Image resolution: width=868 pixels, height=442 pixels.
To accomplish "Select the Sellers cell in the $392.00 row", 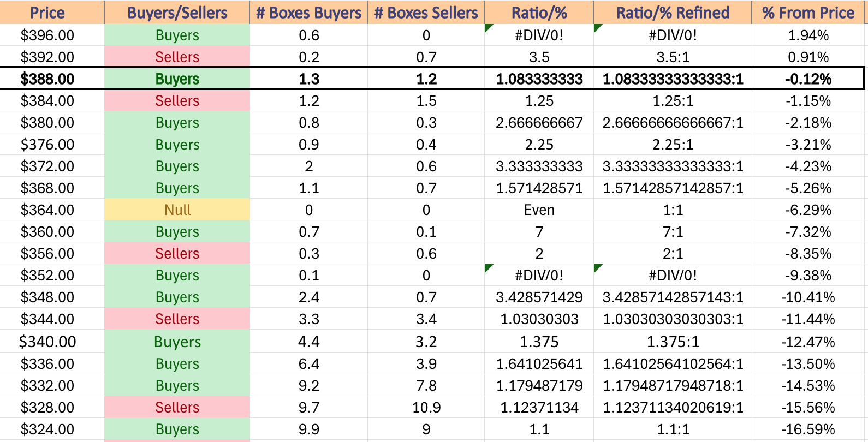I will 177,57.
